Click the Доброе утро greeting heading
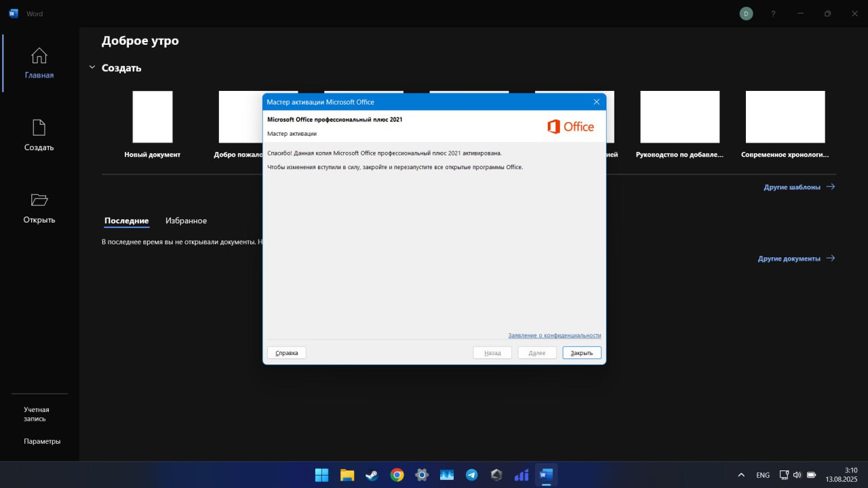Image resolution: width=868 pixels, height=488 pixels. 140,41
